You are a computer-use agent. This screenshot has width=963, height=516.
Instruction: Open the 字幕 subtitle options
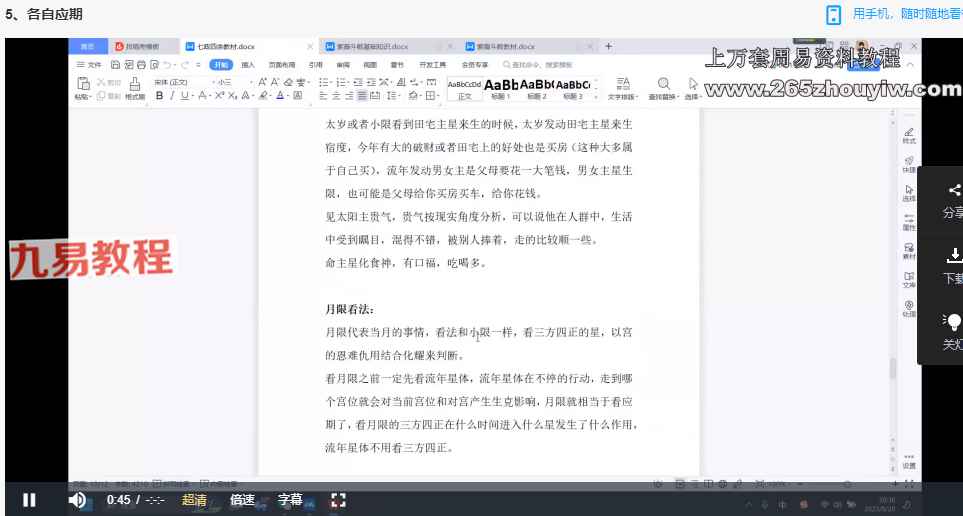coord(290,500)
